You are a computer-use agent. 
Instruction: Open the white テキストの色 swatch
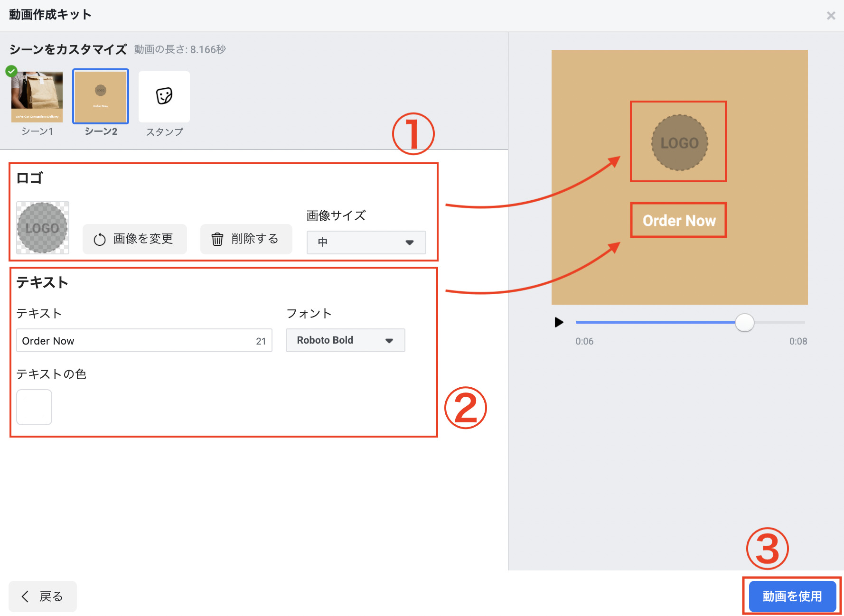point(34,407)
